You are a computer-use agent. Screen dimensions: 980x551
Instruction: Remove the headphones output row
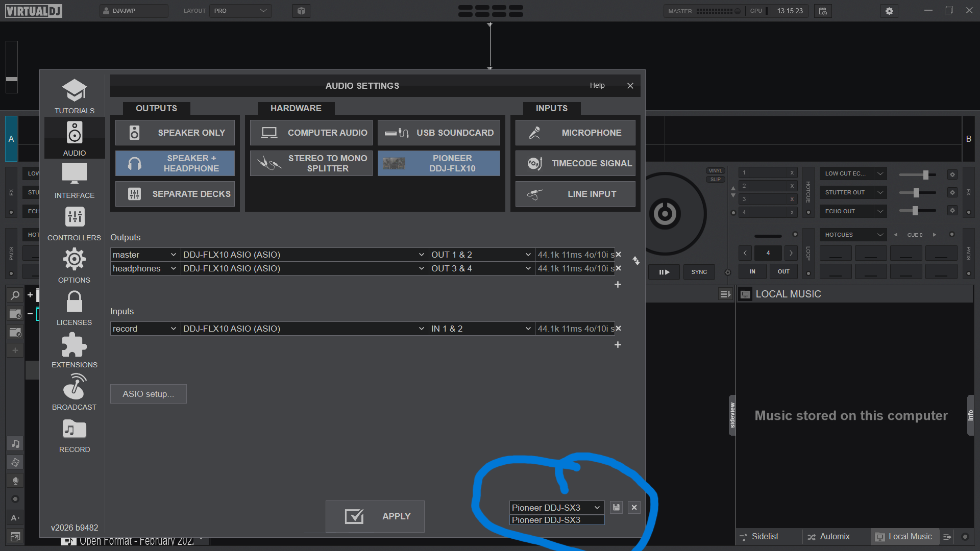coord(619,268)
